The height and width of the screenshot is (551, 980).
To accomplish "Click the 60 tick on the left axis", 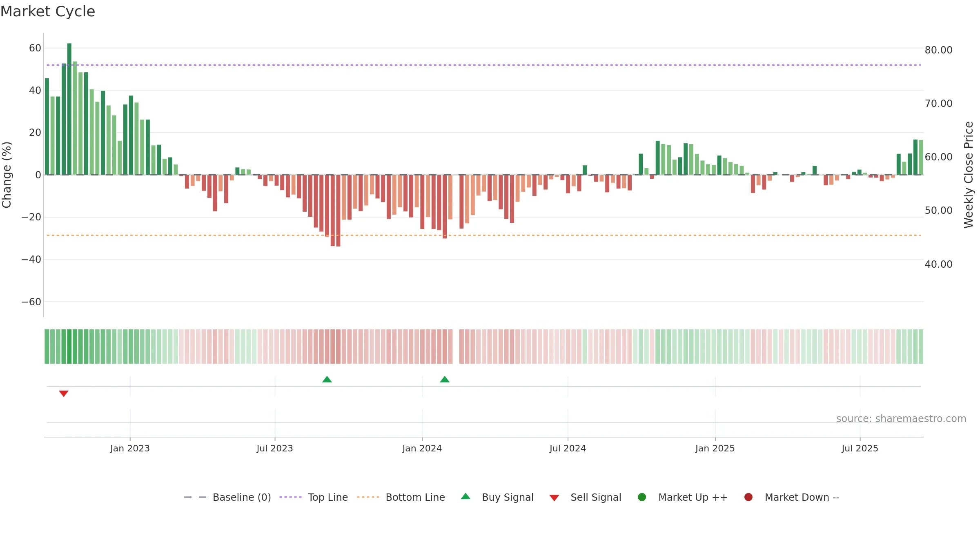I will click(35, 48).
